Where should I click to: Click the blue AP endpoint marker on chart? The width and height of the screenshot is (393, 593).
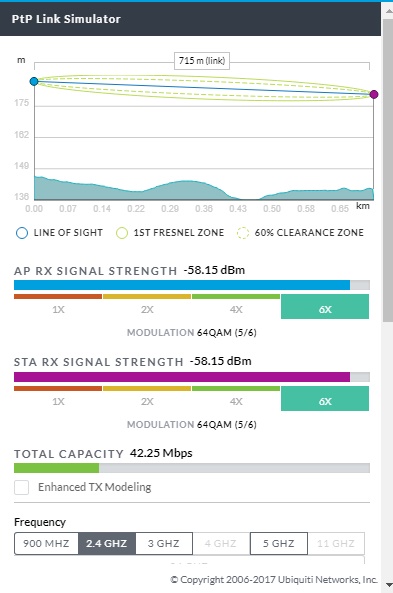tap(34, 81)
